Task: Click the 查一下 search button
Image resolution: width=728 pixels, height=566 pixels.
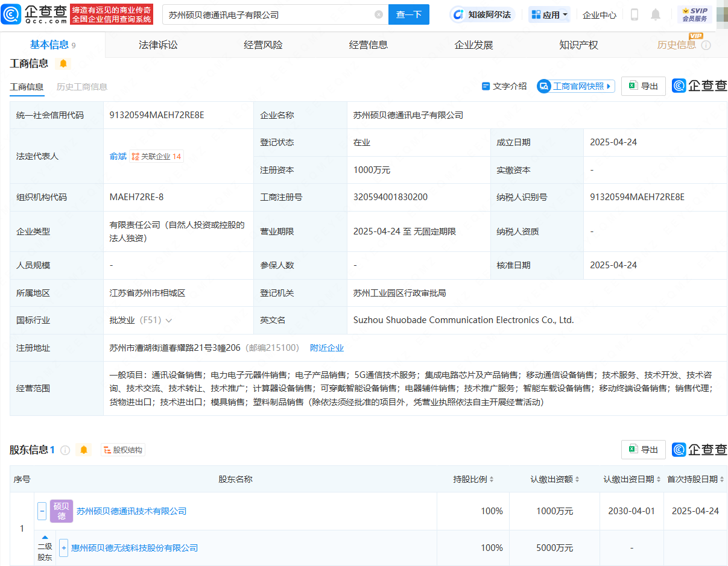Action: [x=409, y=14]
